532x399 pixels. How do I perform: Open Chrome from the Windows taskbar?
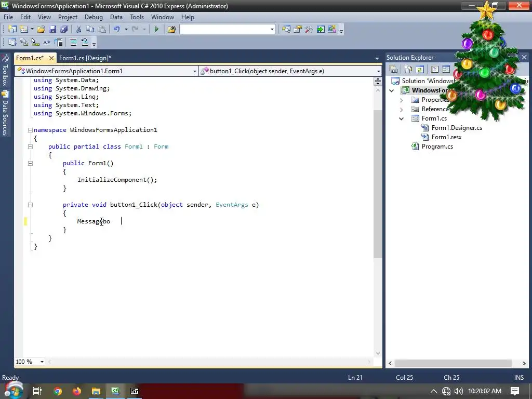(58, 391)
